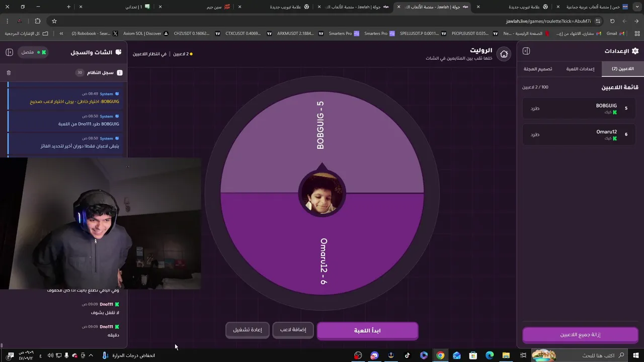Click the إعادة تشغيل restart button

point(248,330)
